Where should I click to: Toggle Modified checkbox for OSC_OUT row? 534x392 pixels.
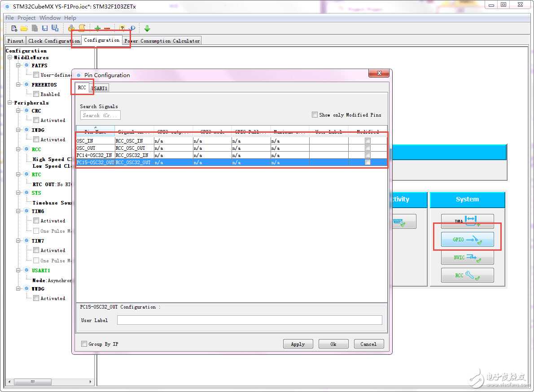coord(368,148)
